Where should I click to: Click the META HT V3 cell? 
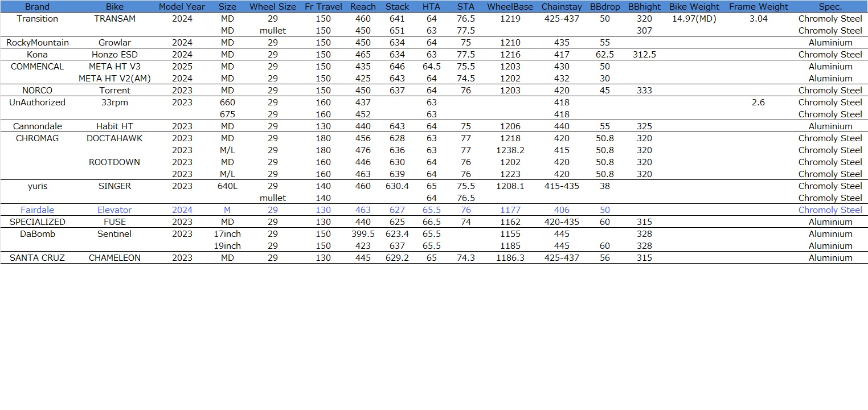tap(114, 67)
